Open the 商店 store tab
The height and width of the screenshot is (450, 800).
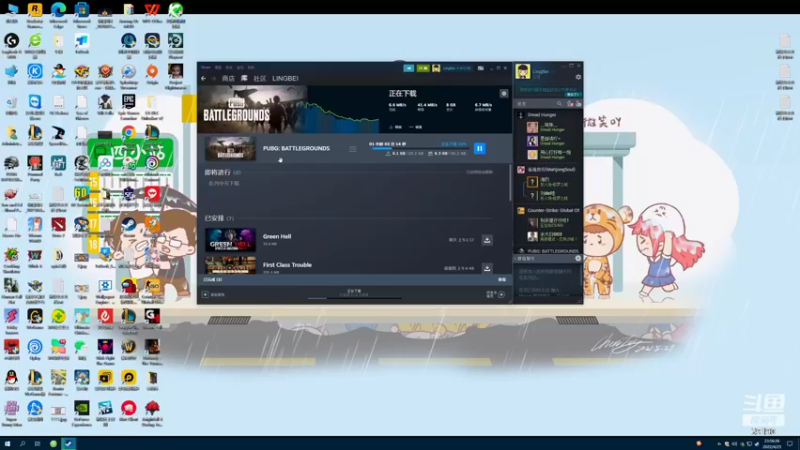point(228,79)
